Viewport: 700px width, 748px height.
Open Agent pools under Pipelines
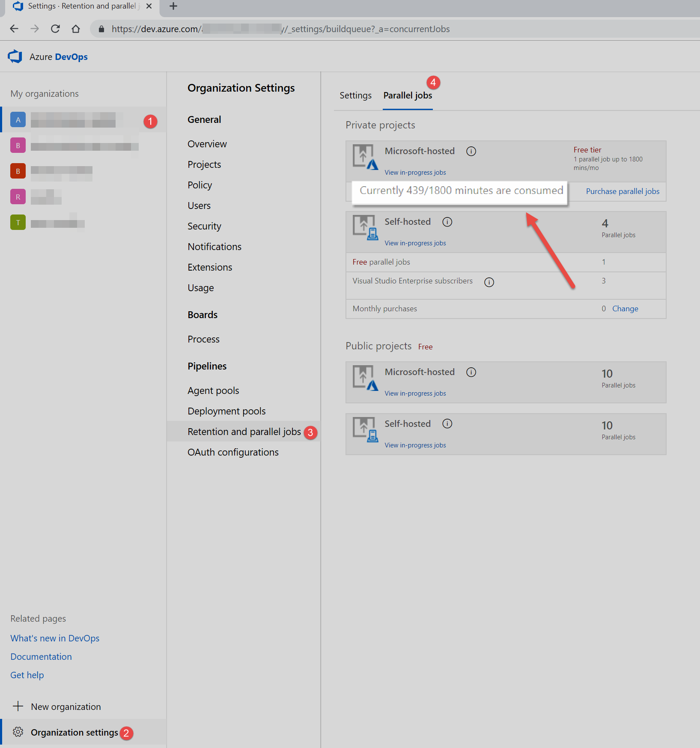[x=213, y=390]
